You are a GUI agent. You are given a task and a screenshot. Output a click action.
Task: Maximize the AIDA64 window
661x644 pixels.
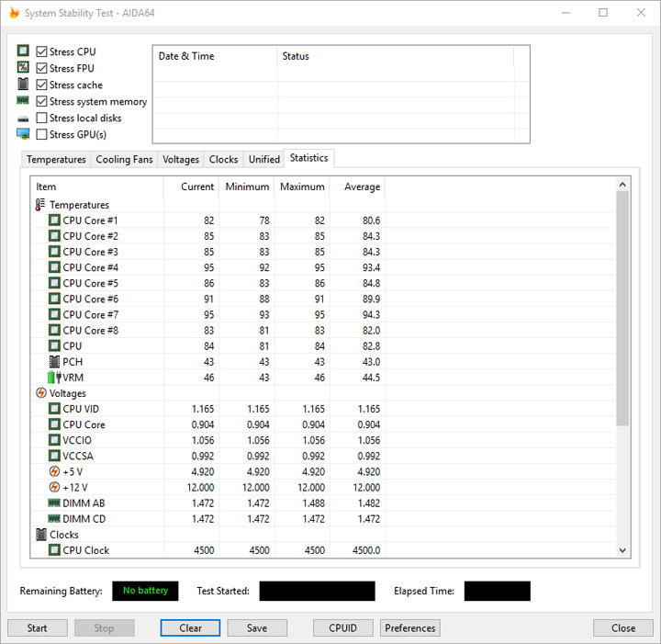(603, 13)
